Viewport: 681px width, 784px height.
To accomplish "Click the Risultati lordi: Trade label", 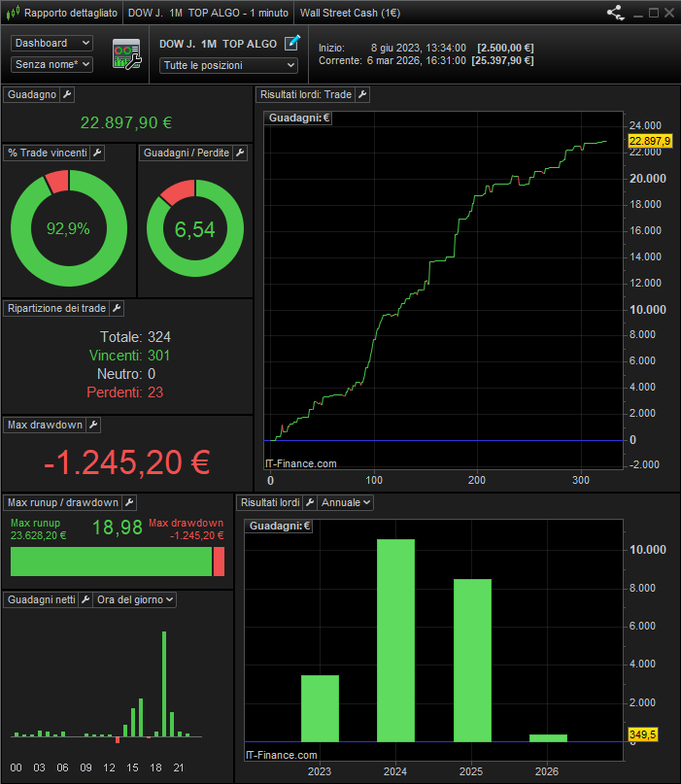I will coord(304,94).
